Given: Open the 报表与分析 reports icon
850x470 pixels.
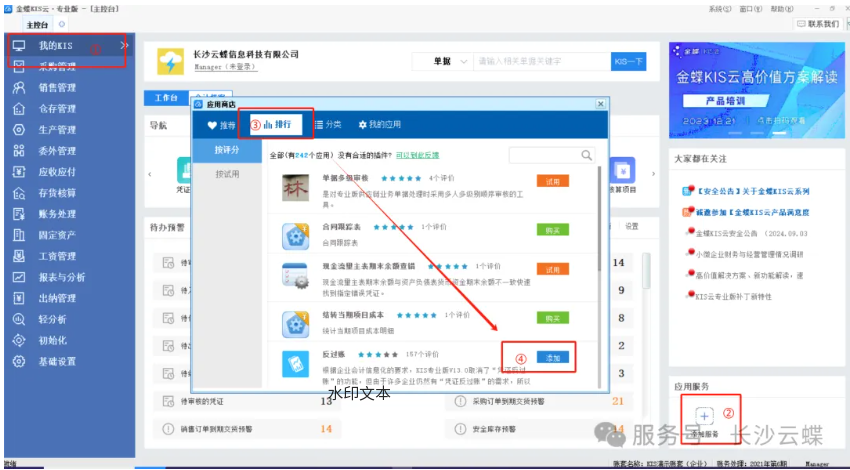Looking at the screenshot, I should pos(18,277).
